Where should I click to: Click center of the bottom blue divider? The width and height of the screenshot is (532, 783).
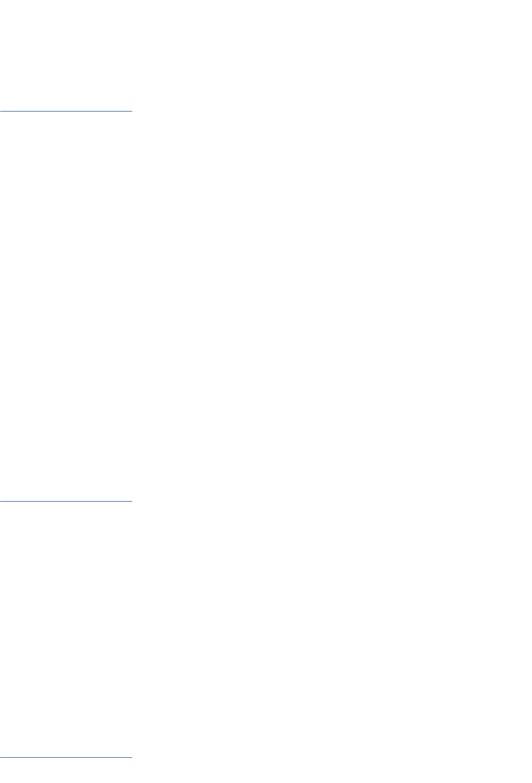[x=66, y=757]
